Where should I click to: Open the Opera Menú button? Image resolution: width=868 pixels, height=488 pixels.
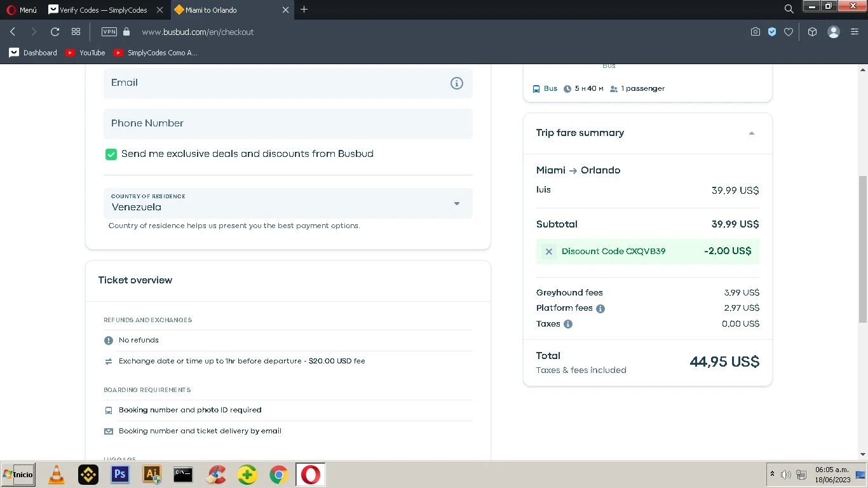pyautogui.click(x=22, y=10)
